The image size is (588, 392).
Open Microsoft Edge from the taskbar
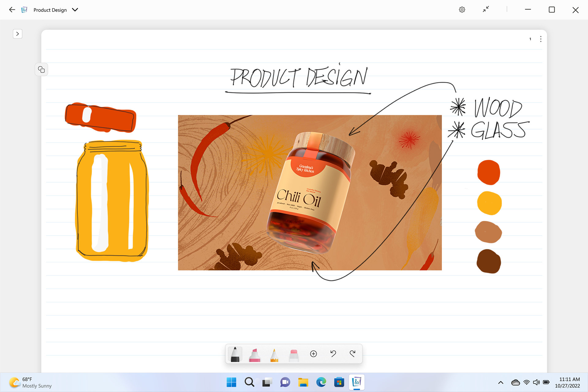tap(321, 382)
